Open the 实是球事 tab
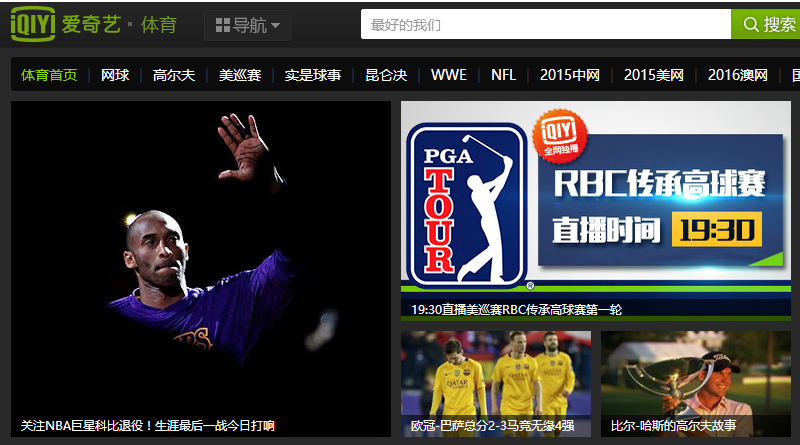Image resolution: width=800 pixels, height=445 pixels. [x=313, y=75]
